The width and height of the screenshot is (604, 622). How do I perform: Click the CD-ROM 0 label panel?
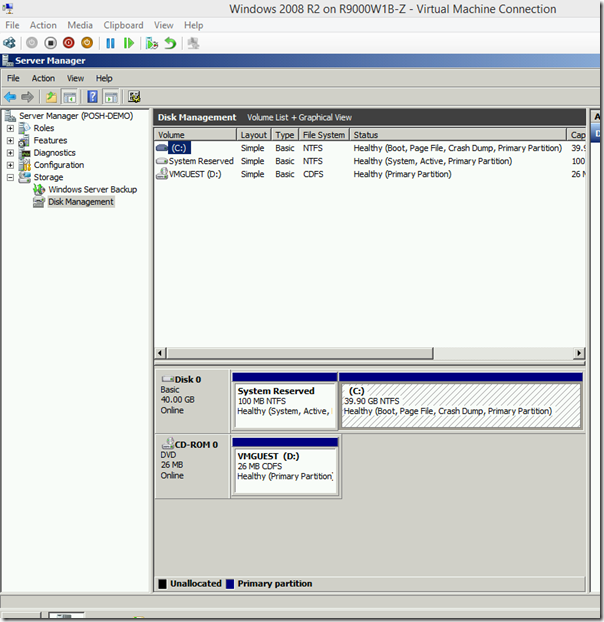pyautogui.click(x=192, y=466)
